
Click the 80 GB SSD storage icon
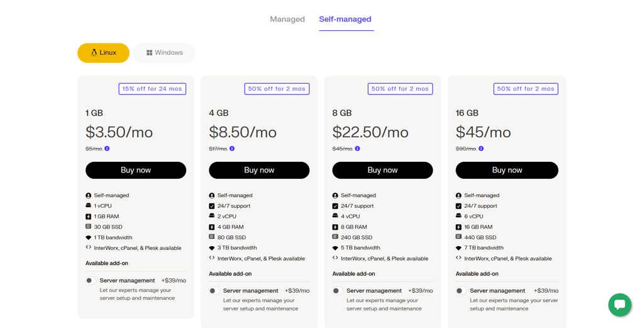[211, 237]
